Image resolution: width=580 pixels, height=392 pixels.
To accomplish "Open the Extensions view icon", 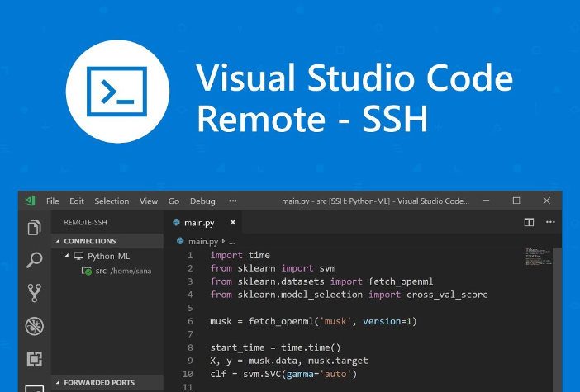I will click(35, 359).
